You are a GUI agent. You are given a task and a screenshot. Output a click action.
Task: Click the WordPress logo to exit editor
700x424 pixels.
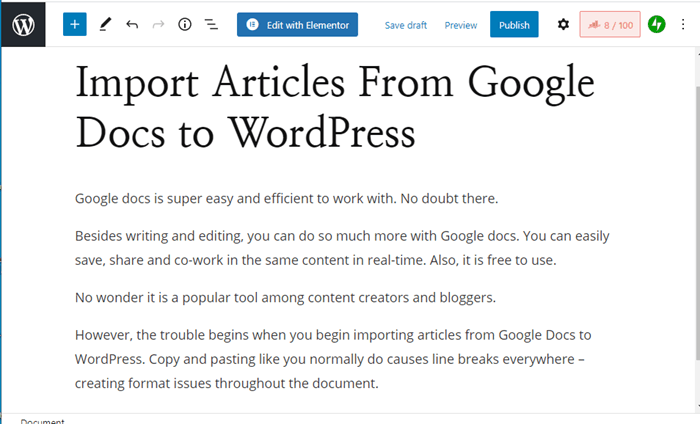point(23,24)
